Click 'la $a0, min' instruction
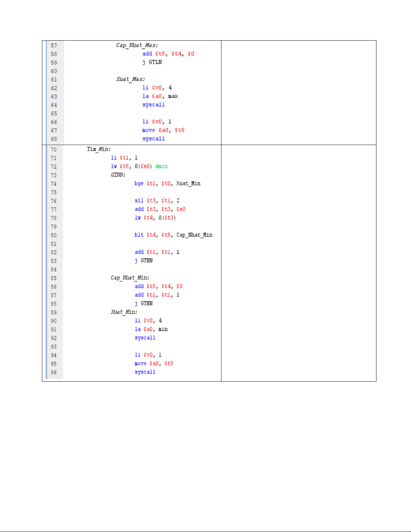411x532 pixels. point(151,329)
